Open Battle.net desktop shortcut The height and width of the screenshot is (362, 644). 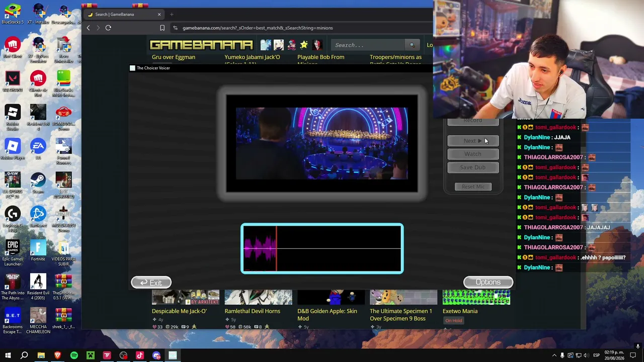(x=38, y=217)
